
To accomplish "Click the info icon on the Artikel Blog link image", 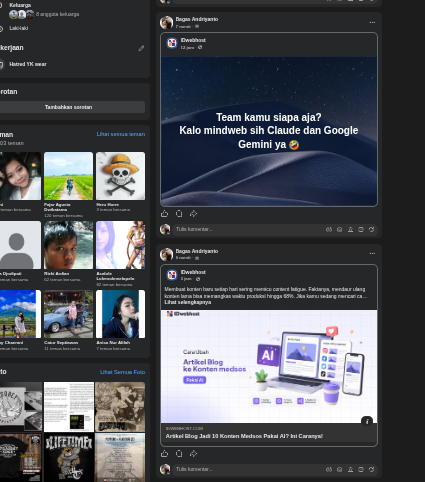I will (367, 421).
